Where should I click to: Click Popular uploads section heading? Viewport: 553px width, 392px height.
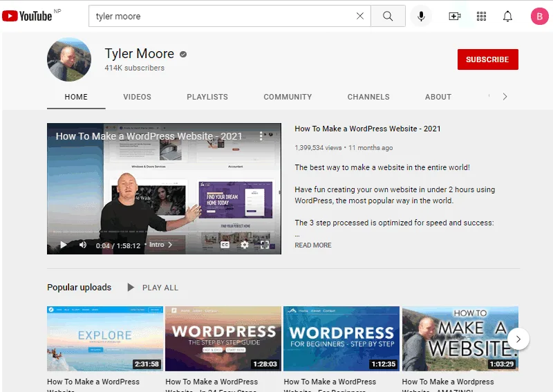coord(79,287)
